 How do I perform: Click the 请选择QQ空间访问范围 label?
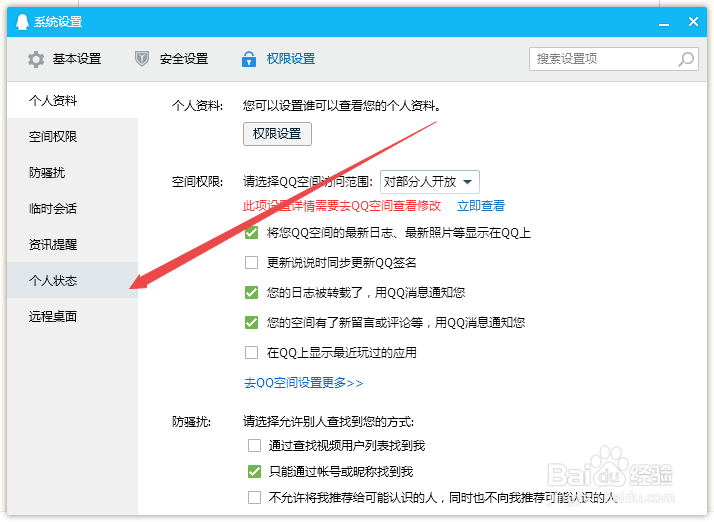tap(308, 182)
